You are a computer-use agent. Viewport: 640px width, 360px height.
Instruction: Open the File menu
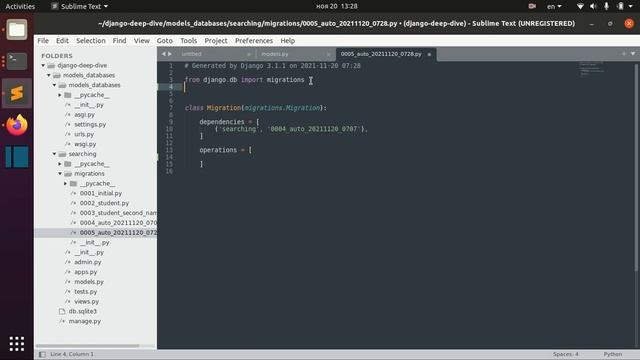coord(43,41)
